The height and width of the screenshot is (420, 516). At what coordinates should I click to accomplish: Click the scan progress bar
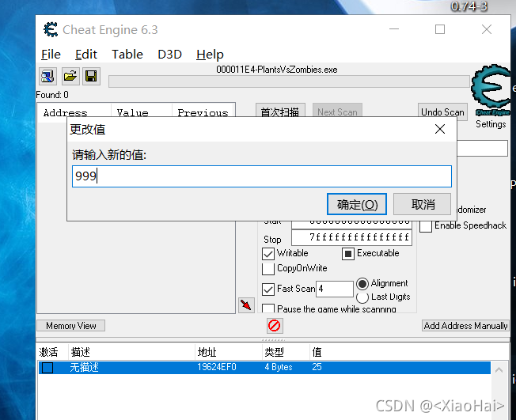(289, 81)
